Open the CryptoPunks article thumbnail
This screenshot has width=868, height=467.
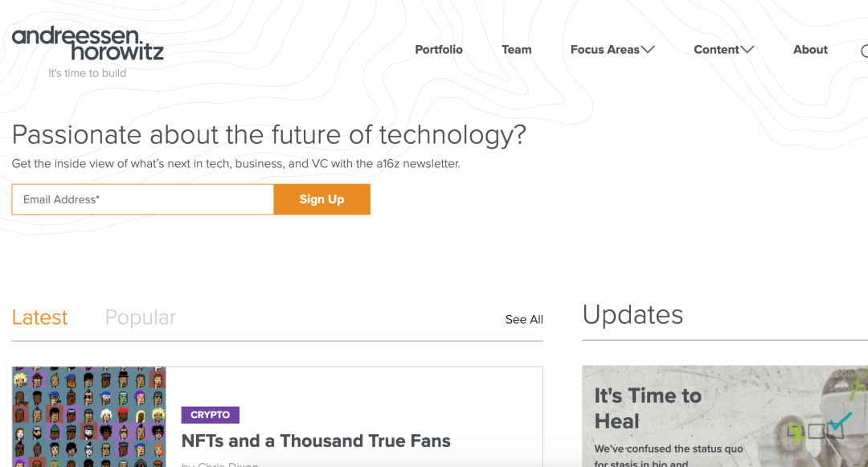click(x=88, y=416)
